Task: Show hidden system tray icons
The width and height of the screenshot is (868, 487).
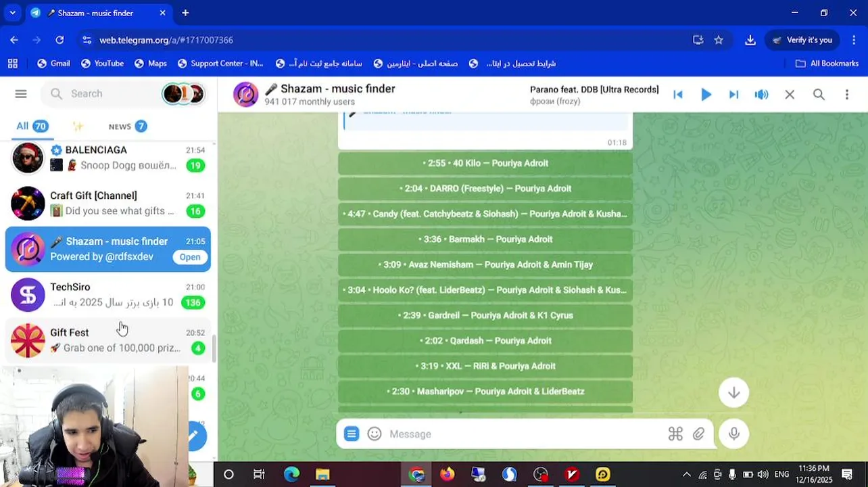Action: coord(687,475)
